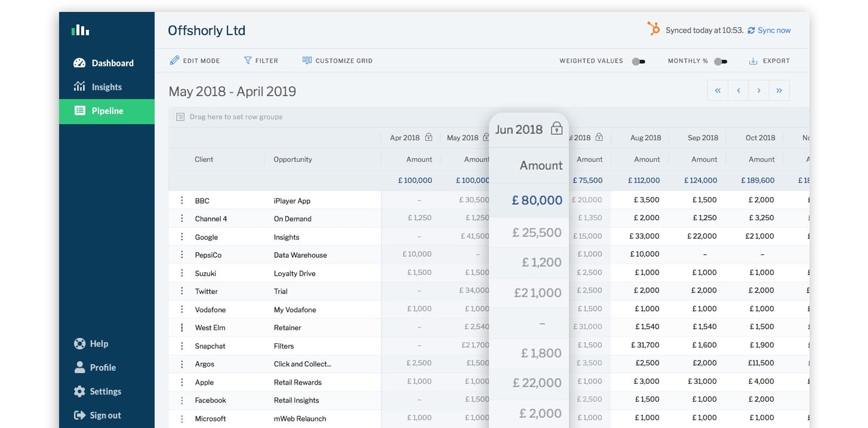The image size is (868, 428).
Task: Click Sign out
Action: (x=97, y=415)
